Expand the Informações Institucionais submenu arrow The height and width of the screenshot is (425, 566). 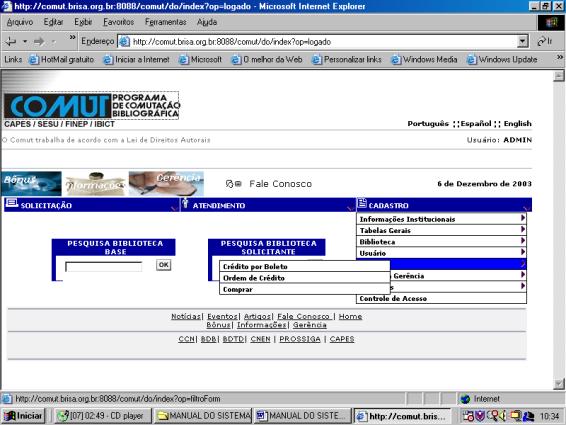click(x=522, y=218)
